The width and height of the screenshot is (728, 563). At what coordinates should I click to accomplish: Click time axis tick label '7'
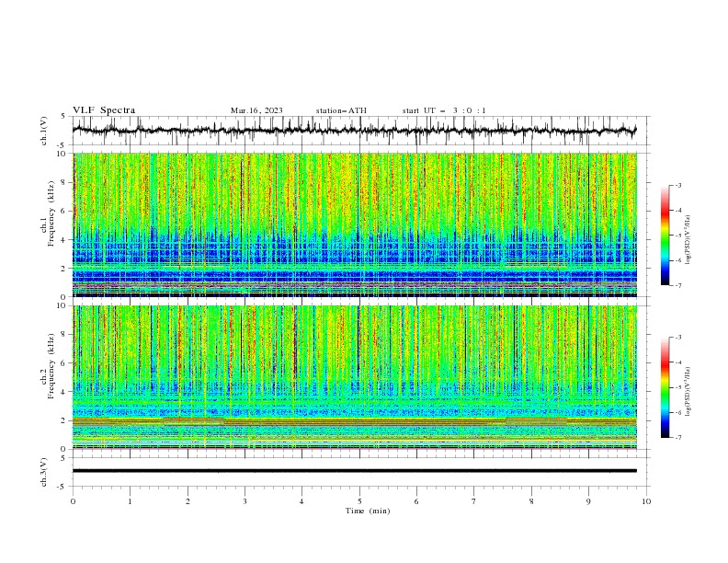[473, 501]
